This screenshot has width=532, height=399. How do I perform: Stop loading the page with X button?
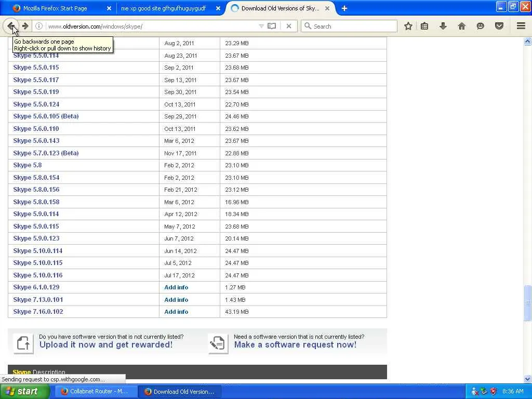(x=289, y=26)
